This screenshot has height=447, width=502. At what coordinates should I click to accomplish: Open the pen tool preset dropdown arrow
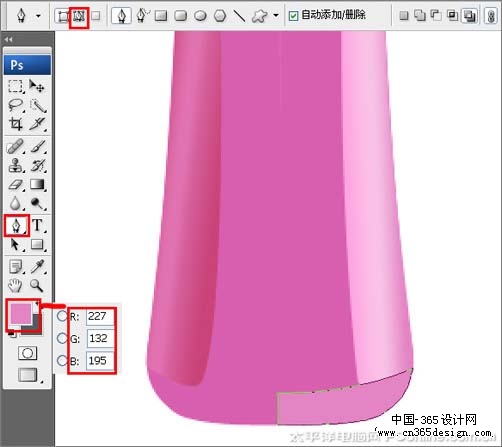pyautogui.click(x=38, y=16)
